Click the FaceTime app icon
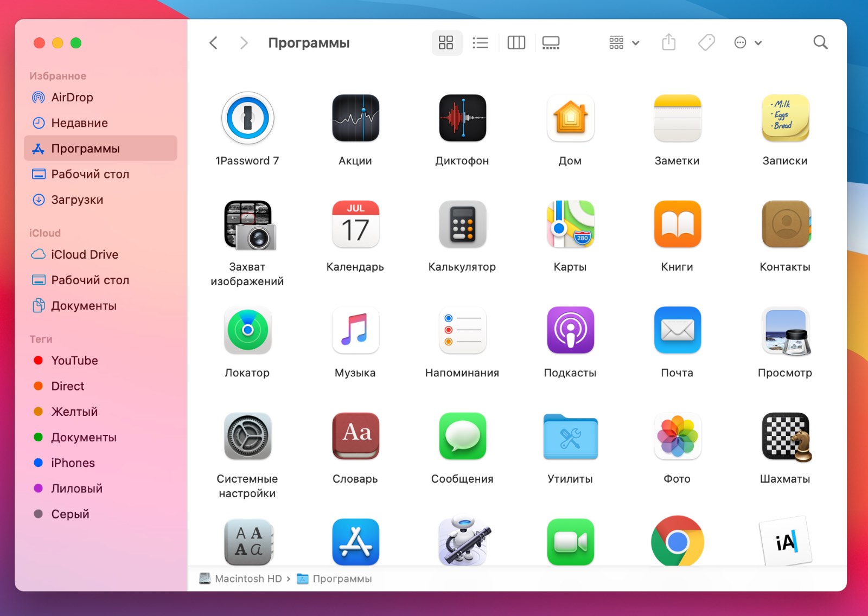868x616 pixels. click(570, 542)
